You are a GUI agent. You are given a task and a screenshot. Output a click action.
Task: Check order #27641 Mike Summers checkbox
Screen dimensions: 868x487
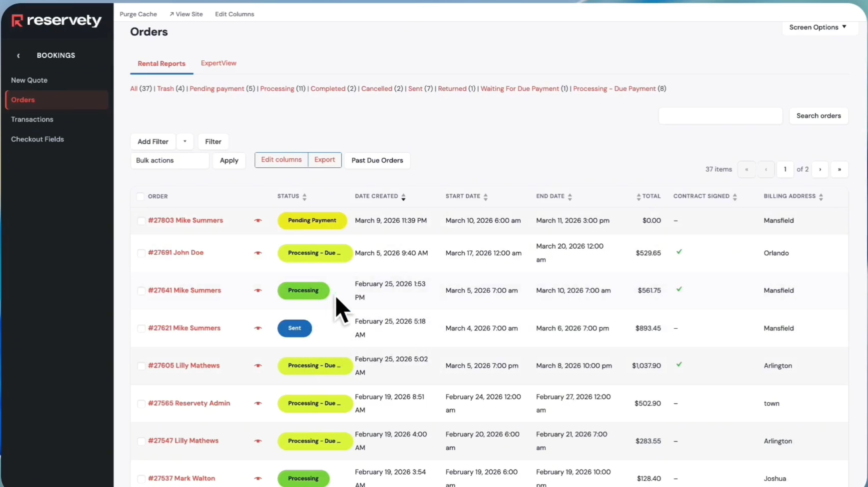(x=141, y=291)
